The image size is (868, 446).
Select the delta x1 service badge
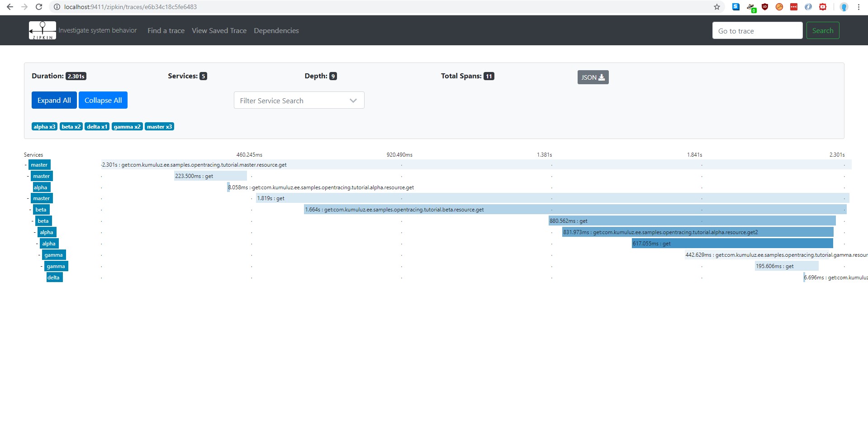coord(97,127)
